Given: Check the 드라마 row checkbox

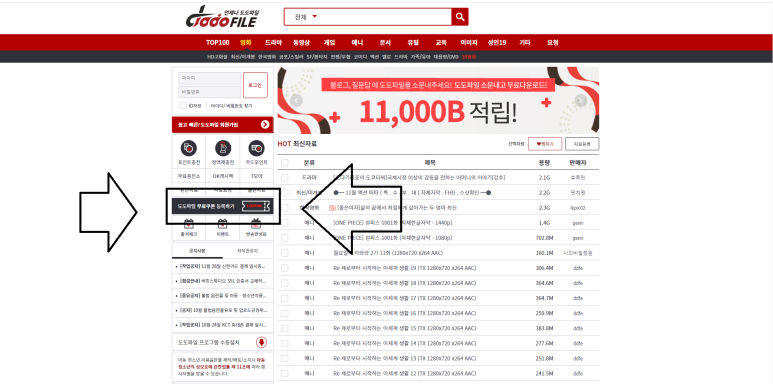Looking at the screenshot, I should 284,177.
